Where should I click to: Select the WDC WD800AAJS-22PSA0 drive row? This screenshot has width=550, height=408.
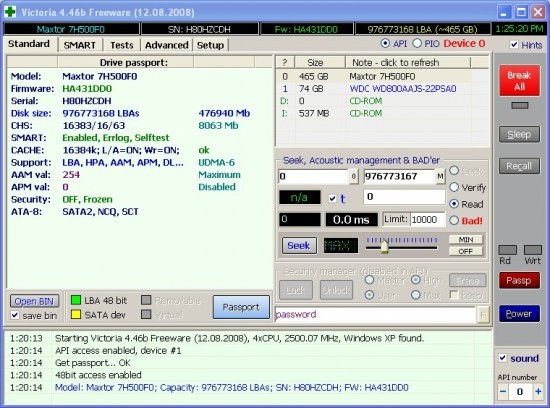(382, 89)
